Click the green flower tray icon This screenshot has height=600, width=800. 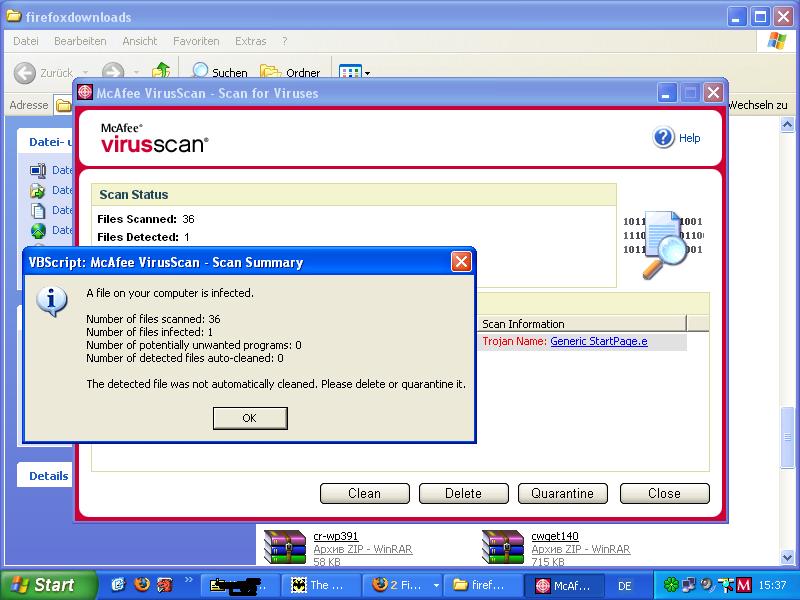[671, 585]
